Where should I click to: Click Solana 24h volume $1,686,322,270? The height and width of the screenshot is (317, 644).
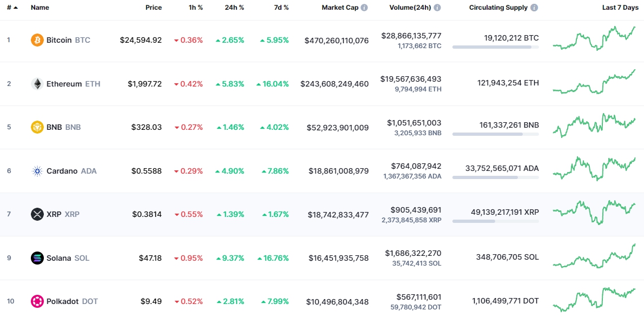tap(413, 253)
